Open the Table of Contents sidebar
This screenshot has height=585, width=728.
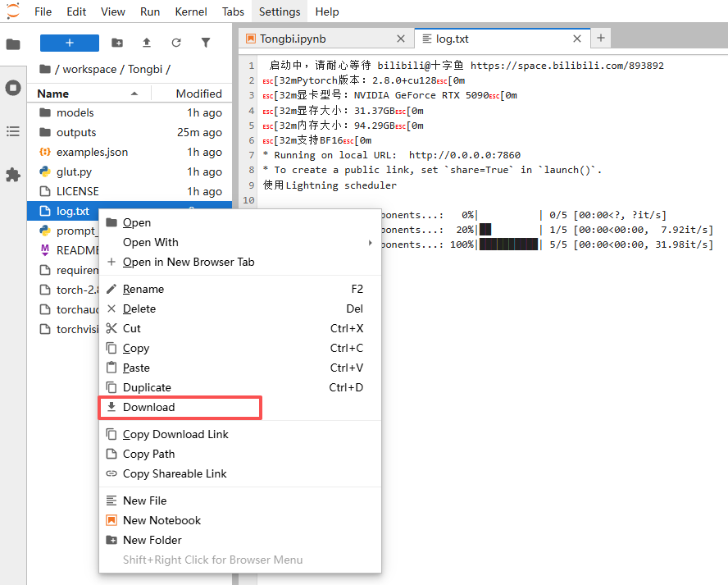(13, 131)
